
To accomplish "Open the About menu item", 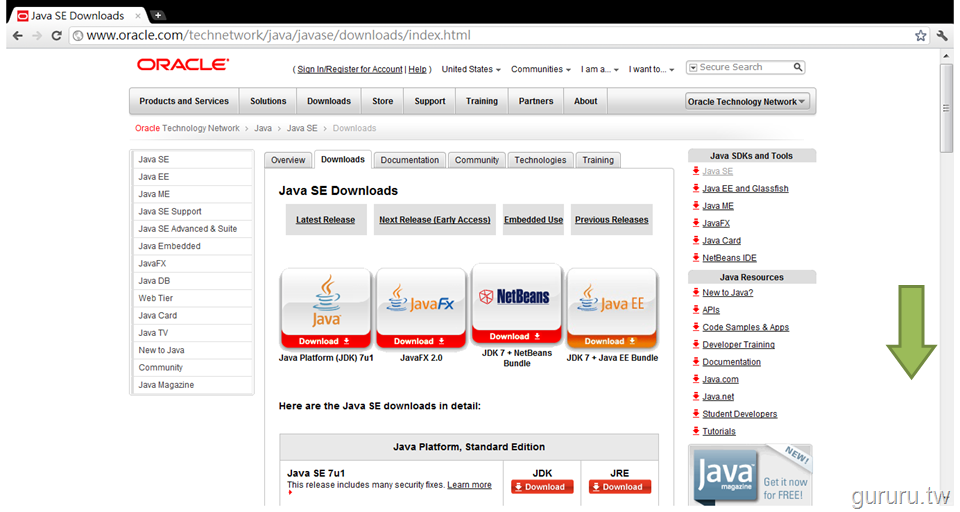I will click(585, 101).
